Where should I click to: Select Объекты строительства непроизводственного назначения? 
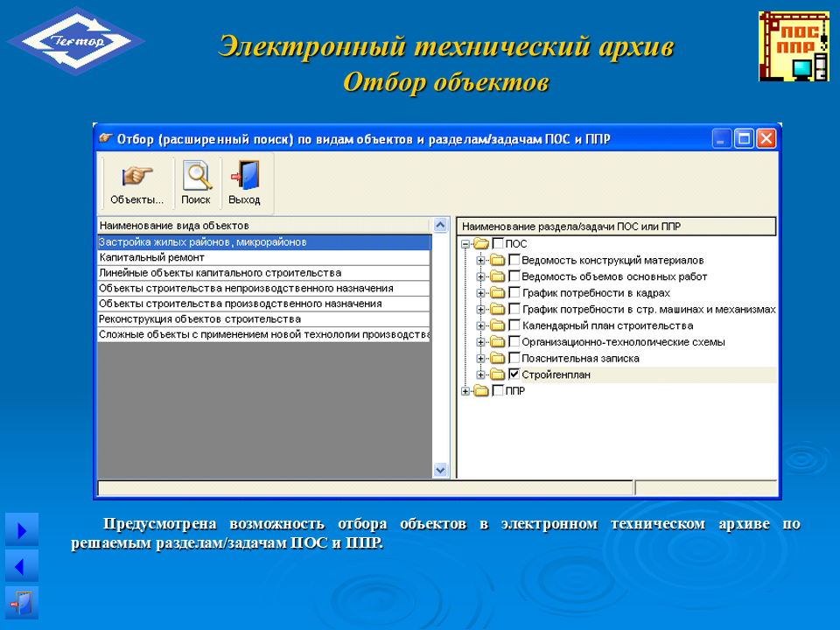click(x=264, y=288)
